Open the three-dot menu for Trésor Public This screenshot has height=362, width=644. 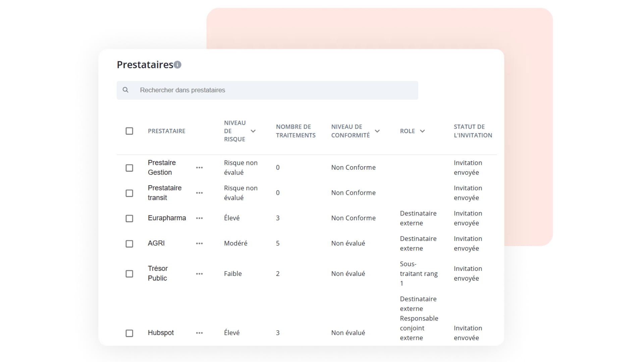point(199,274)
